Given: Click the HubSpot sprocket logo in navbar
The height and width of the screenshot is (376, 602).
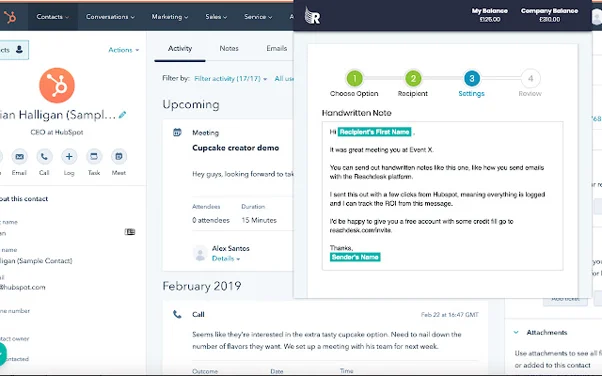Looking at the screenshot, I should pos(10,17).
